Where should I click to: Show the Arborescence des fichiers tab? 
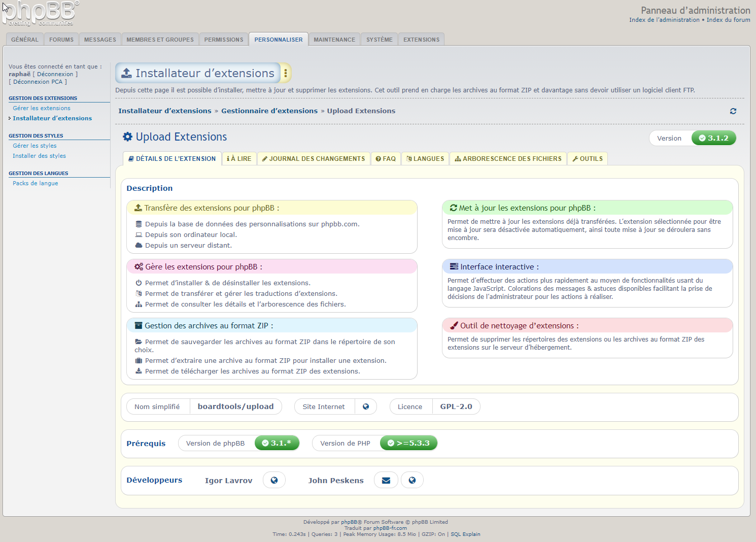(x=508, y=159)
